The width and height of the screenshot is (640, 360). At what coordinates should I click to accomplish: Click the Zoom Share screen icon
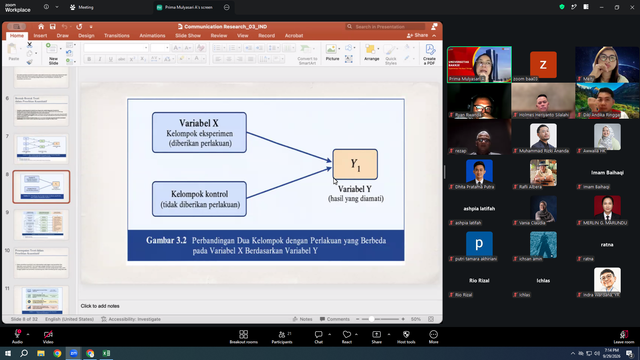pos(376,335)
